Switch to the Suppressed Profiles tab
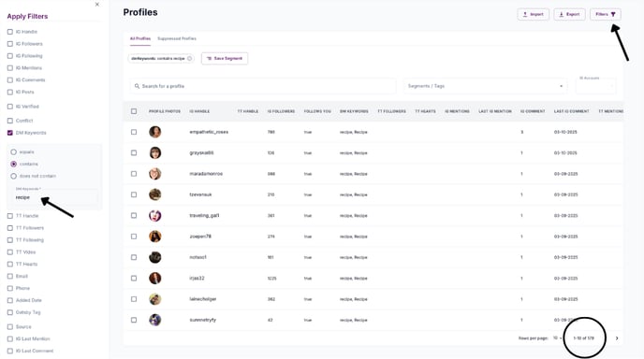Screen dimensions: 644x359 [177, 38]
